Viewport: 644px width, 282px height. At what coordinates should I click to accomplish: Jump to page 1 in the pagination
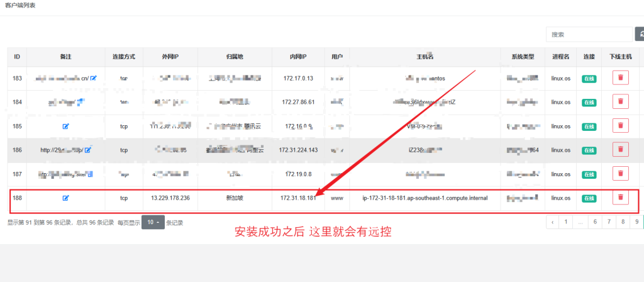[x=566, y=222]
